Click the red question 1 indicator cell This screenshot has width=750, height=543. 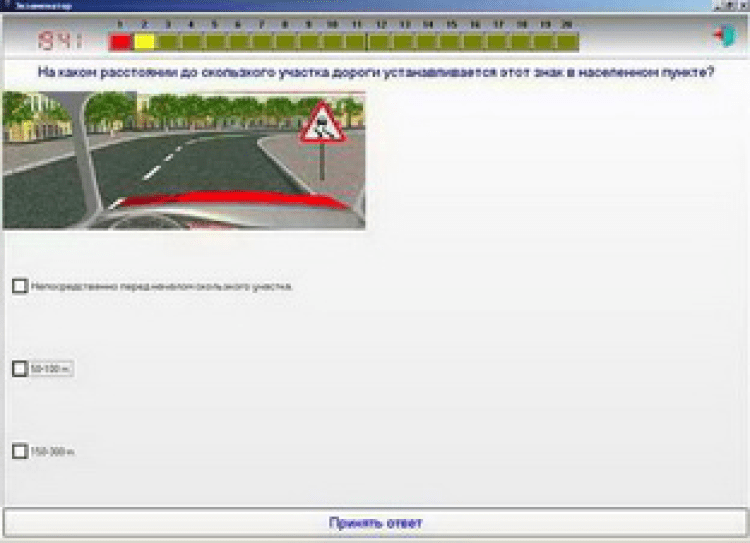(120, 42)
